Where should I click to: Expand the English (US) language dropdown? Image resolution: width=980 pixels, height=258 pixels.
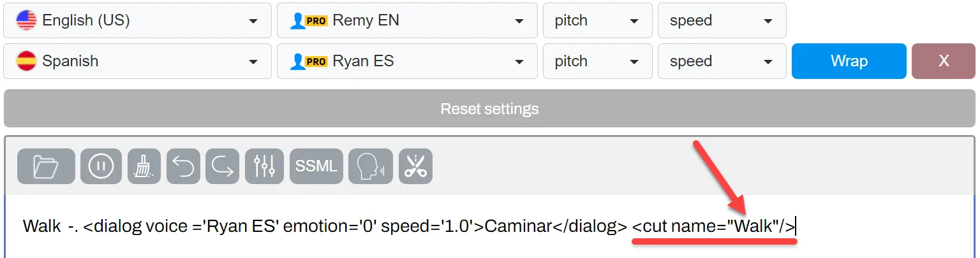pyautogui.click(x=138, y=20)
